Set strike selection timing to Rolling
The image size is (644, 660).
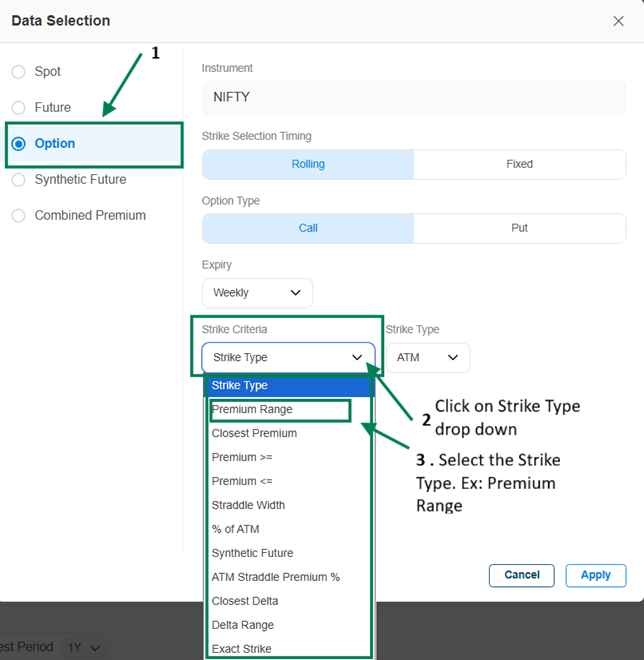[x=308, y=164]
